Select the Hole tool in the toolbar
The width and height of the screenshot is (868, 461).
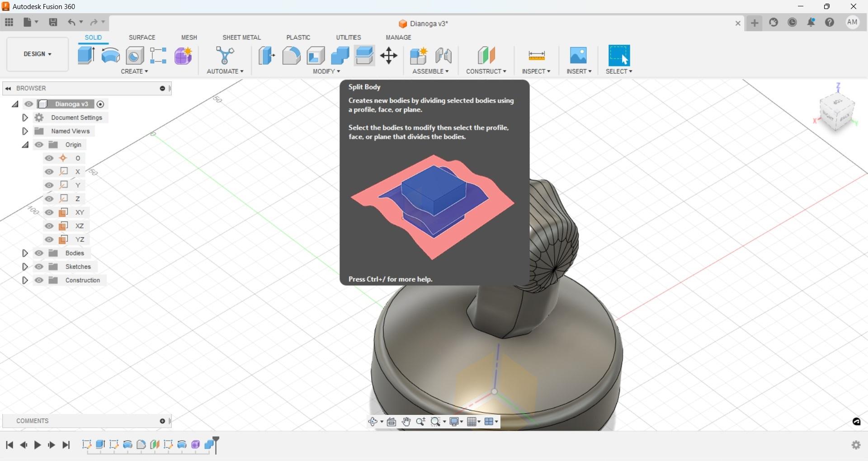[x=135, y=56]
